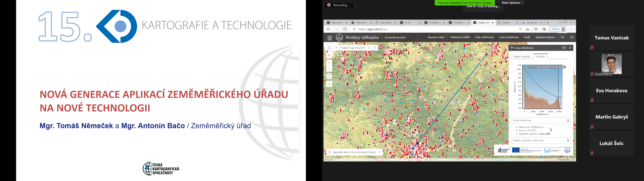Toggle the coordinate point readout pin

[330, 152]
